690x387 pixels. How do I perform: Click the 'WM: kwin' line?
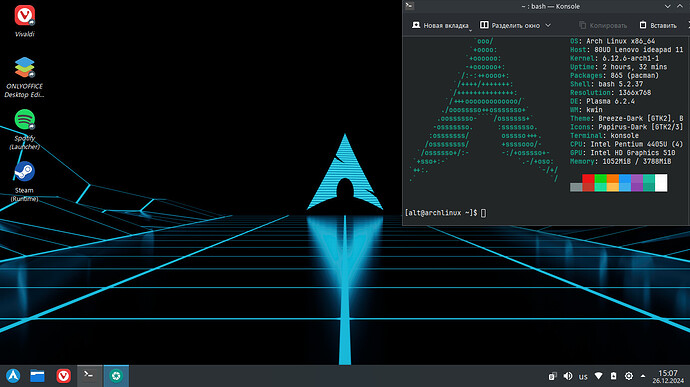[x=586, y=110]
